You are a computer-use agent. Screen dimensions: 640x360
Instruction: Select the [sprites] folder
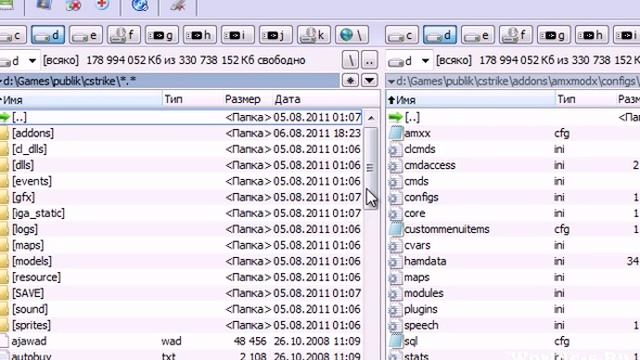[180, 325]
